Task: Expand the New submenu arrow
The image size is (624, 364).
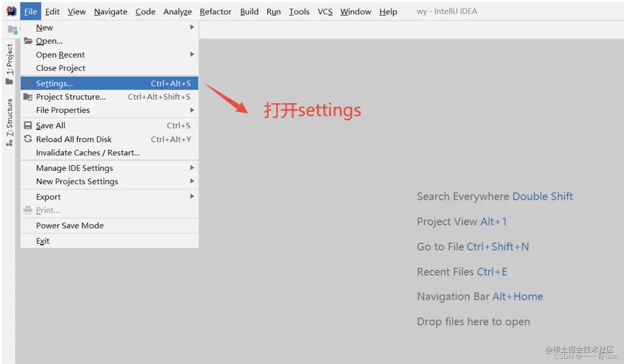Action: click(x=192, y=27)
